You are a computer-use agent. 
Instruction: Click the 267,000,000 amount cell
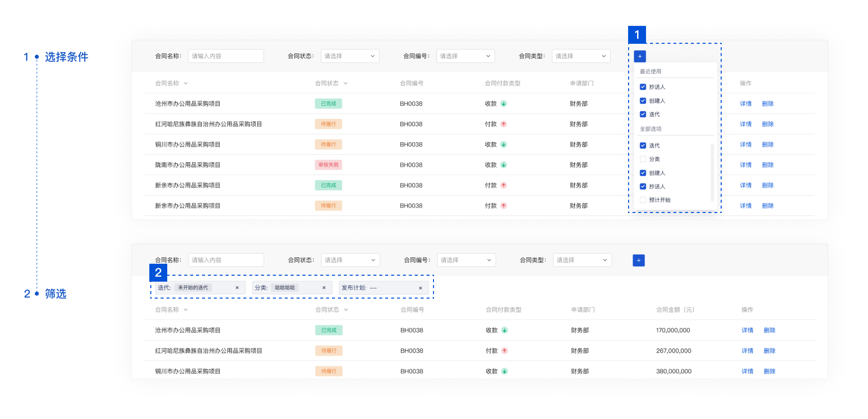[x=673, y=351]
